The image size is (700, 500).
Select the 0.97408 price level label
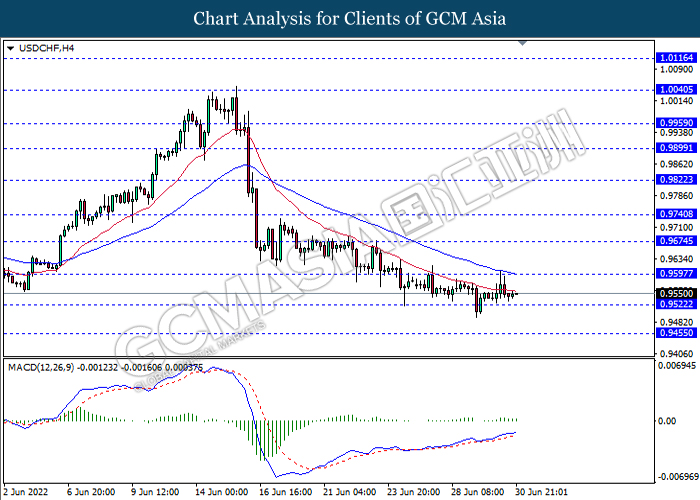click(x=676, y=214)
